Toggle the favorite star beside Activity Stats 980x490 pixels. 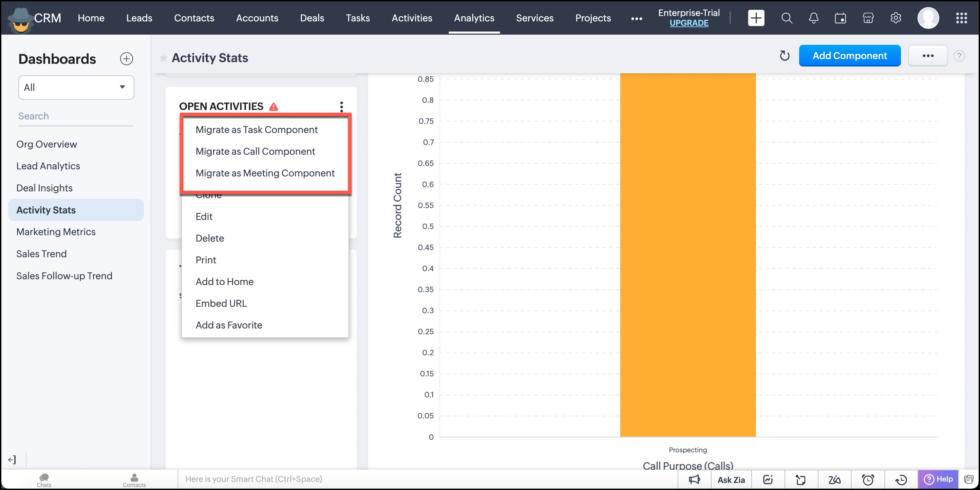(x=163, y=58)
